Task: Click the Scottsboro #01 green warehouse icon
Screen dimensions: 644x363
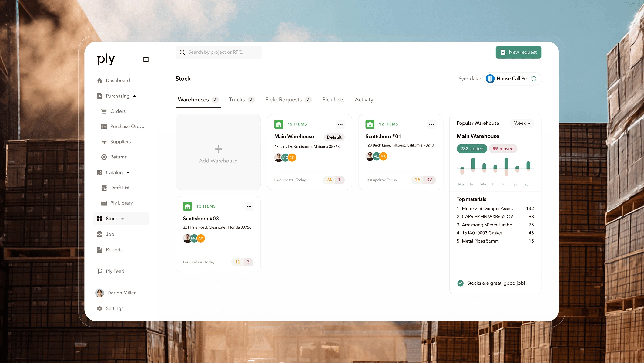Action: (x=370, y=124)
